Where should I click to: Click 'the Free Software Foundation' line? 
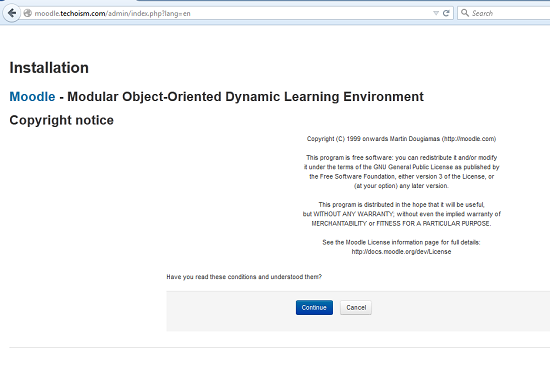(x=401, y=176)
